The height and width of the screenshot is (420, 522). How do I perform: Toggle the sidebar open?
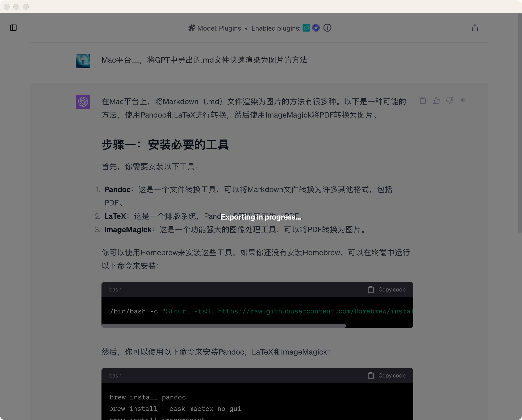coord(13,28)
